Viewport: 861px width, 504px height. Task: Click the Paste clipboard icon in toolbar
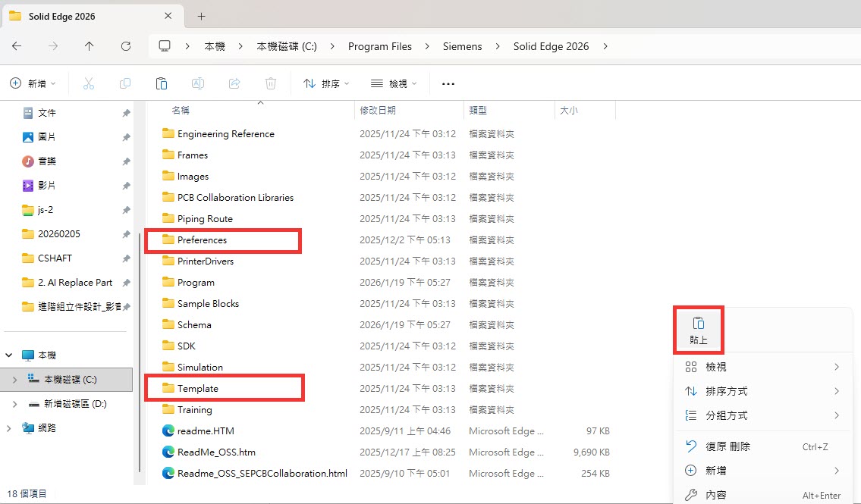161,83
